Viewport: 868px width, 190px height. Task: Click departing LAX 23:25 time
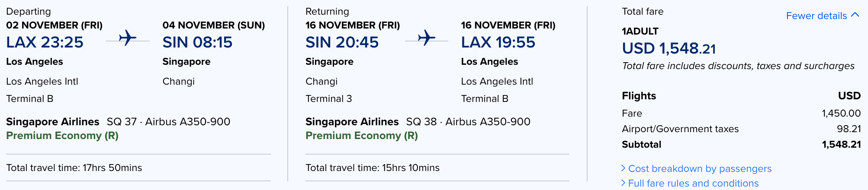[45, 42]
